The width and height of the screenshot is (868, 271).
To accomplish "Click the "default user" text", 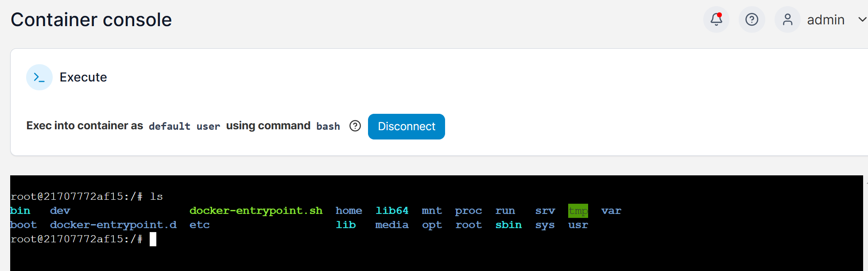I will (184, 127).
